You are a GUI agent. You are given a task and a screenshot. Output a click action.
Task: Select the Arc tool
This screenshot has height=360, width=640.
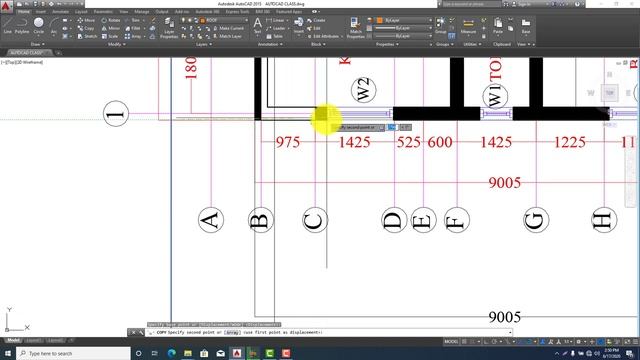[53, 26]
